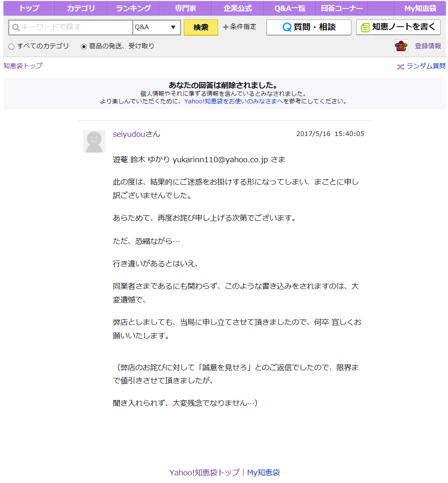Viewport: 448px width, 483px height.
Task: Click seiyudou's gray profile avatar
Action: click(94, 141)
